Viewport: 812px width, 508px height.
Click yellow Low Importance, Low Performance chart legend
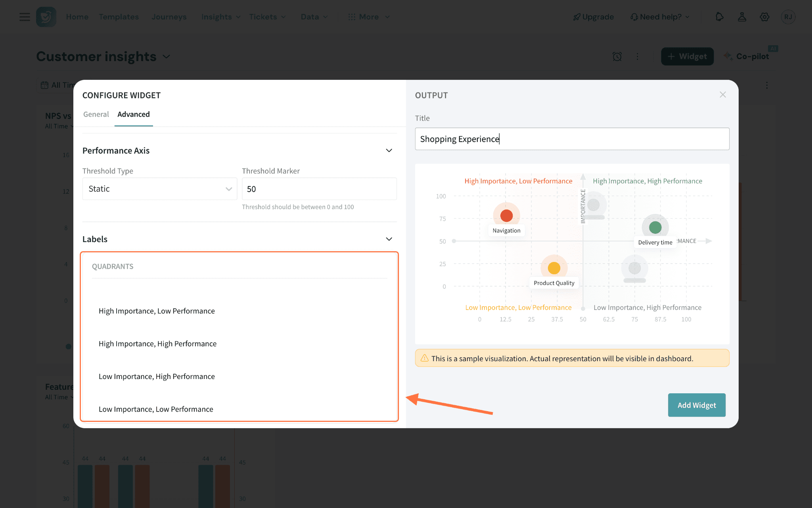(x=518, y=308)
